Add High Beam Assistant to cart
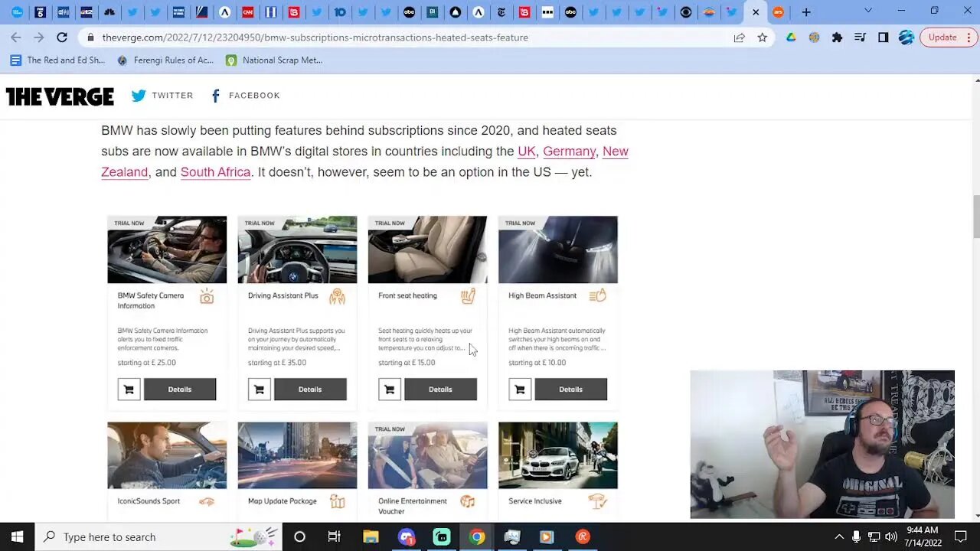 coord(519,389)
